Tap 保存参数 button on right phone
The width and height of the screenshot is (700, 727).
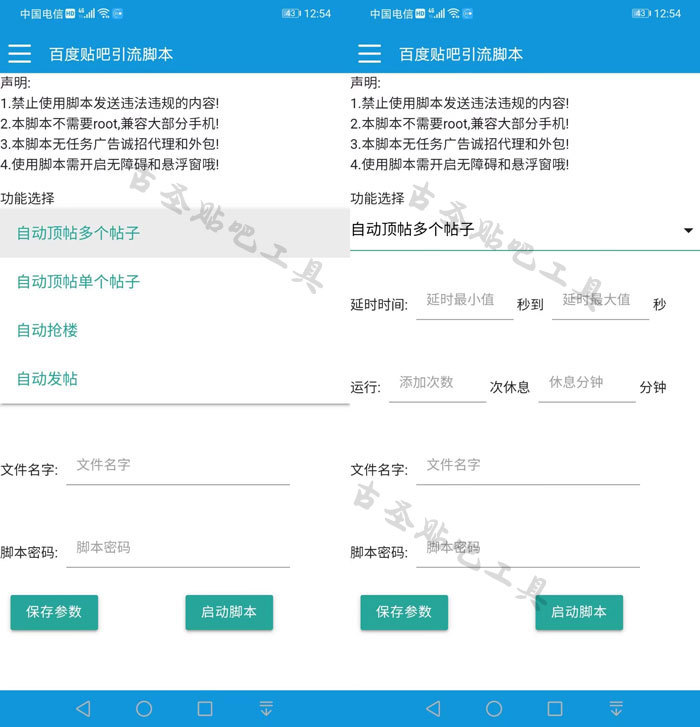(x=404, y=612)
